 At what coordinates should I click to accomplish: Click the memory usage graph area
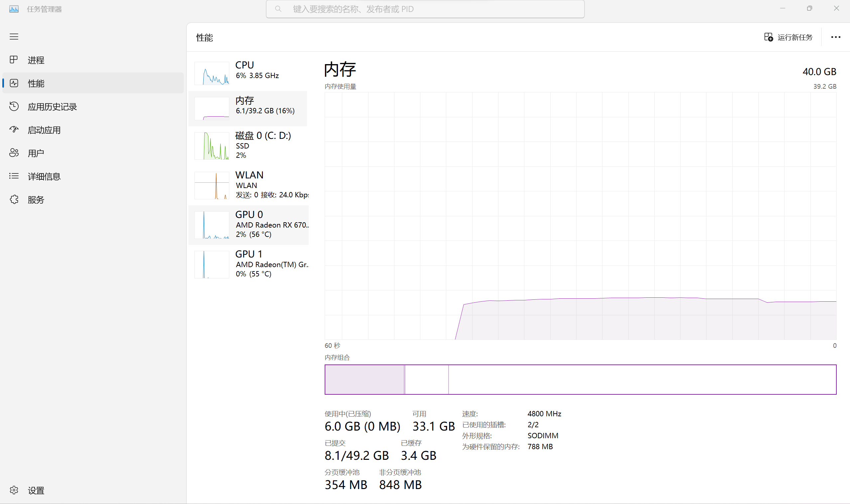click(x=581, y=216)
